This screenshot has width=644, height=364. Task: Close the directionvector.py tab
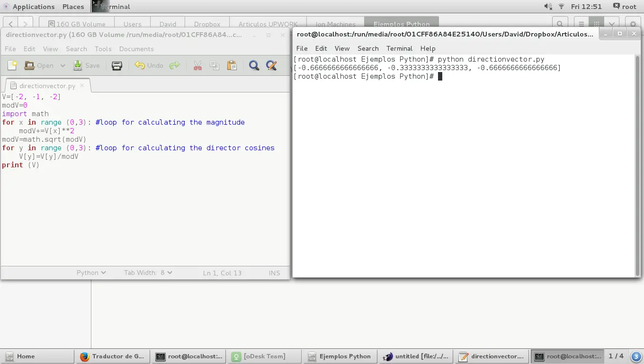pos(82,85)
